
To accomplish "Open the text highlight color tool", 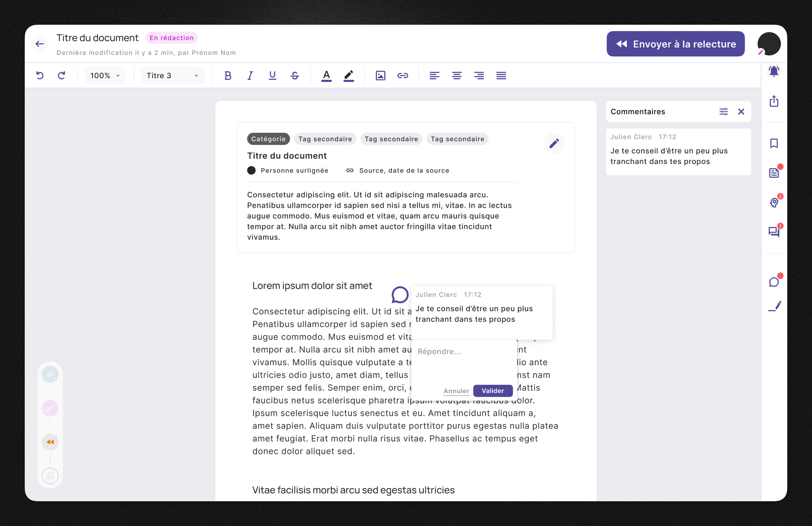I will (349, 75).
